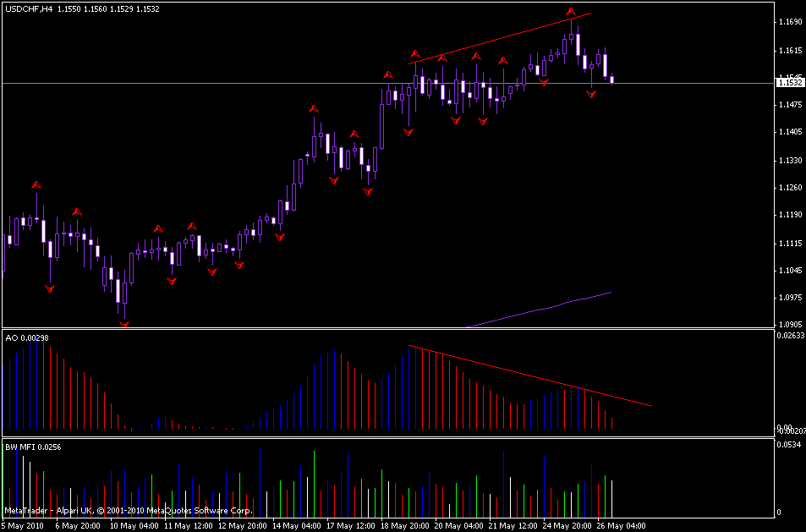Viewport: 806px width, 532px height.
Task: Click the up fractal above the 14 May peak
Action: tap(314, 108)
